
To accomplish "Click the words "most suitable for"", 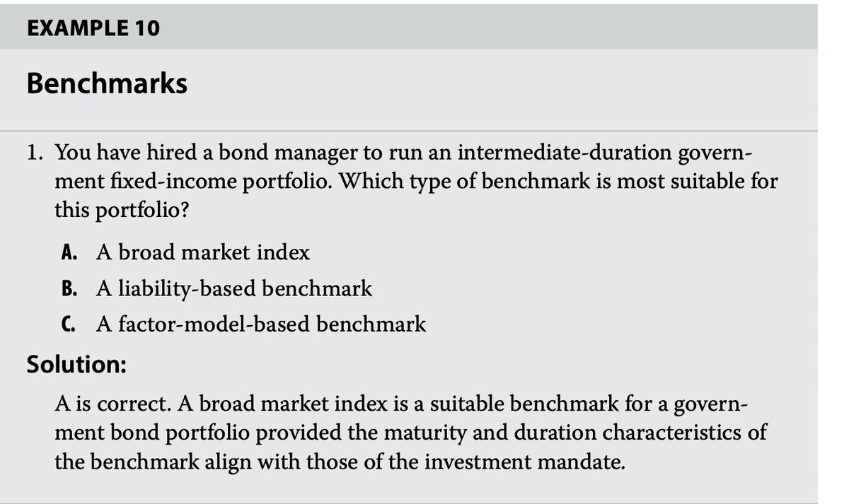I will pos(698,181).
